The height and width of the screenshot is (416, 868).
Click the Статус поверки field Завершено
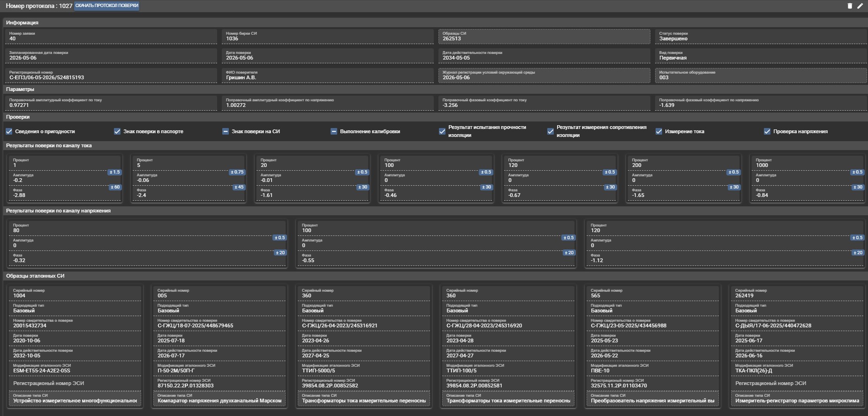point(761,37)
